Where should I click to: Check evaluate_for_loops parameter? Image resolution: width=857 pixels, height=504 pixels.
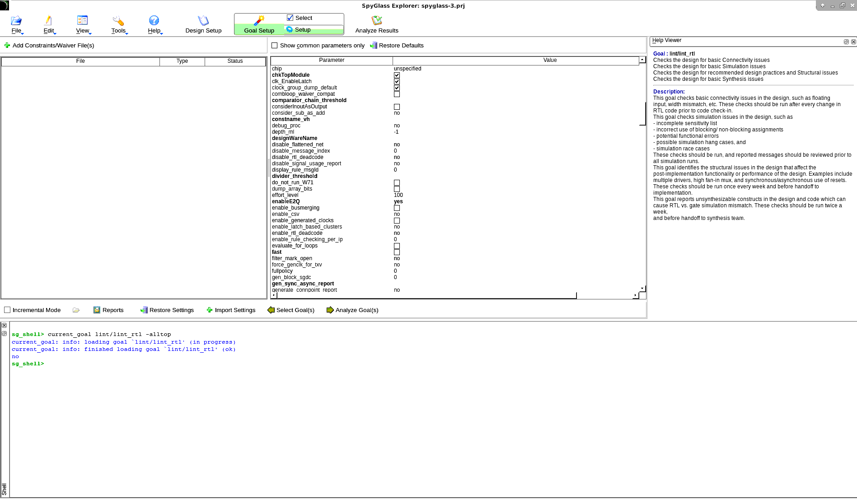[x=397, y=246]
